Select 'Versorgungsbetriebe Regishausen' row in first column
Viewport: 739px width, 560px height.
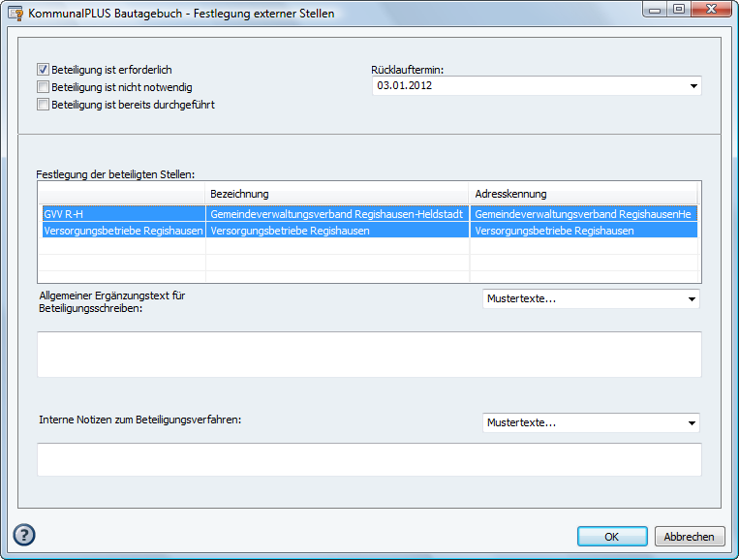pos(123,231)
